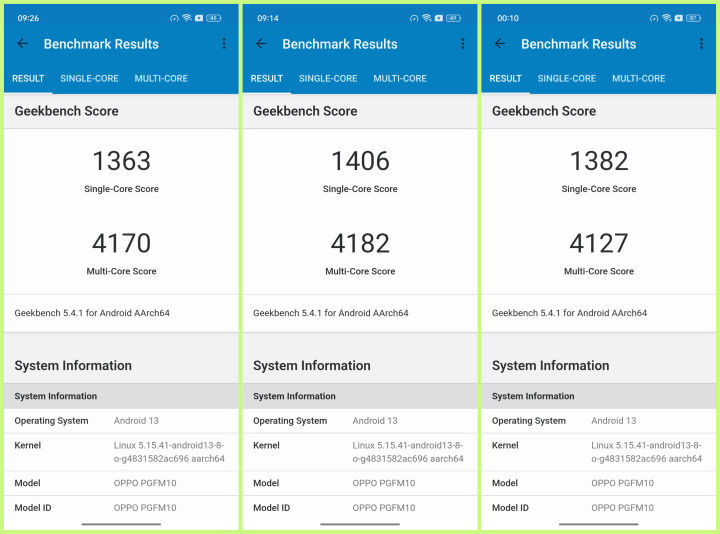
Task: Tap home gesture bar in 09:26 screen
Action: (x=121, y=524)
